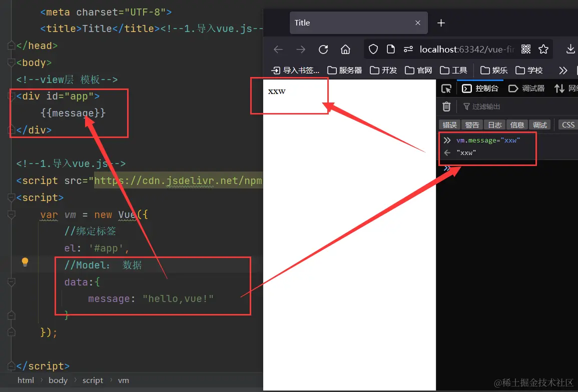578x392 pixels.
Task: Collapse the var vm fold marker
Action: click(x=12, y=214)
